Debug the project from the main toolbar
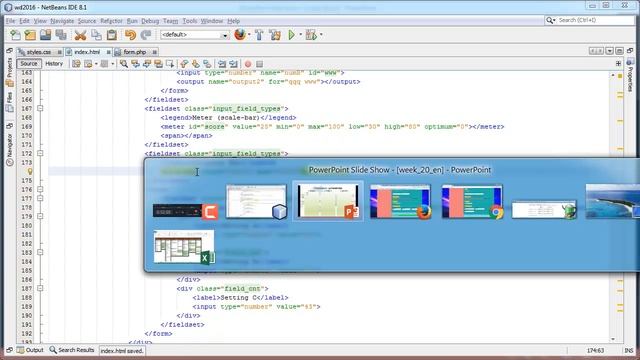 coord(311,35)
